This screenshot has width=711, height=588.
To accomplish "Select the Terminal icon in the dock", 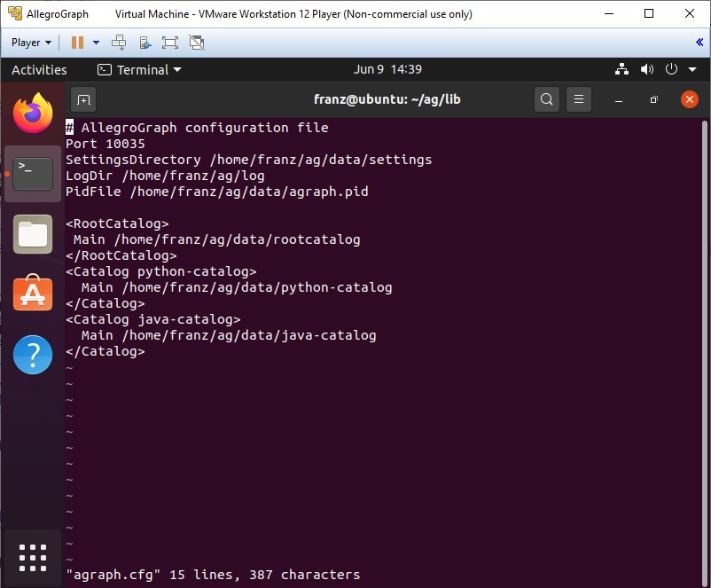I will point(33,174).
